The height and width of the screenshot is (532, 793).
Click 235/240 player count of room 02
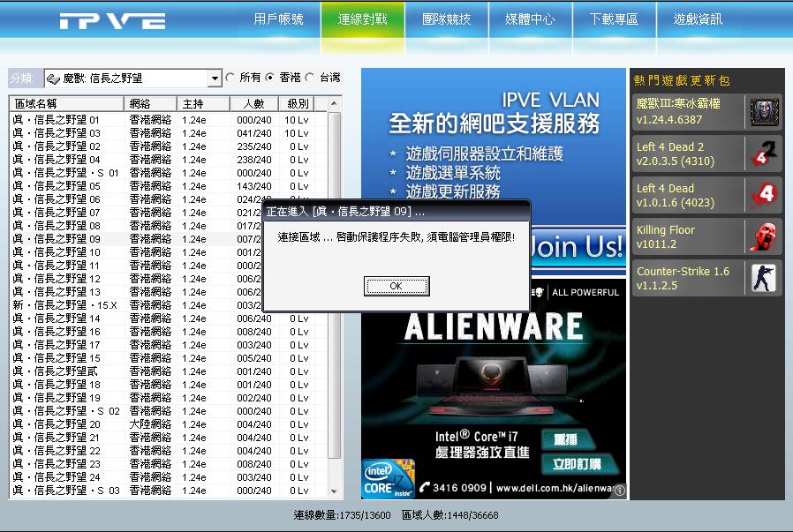254,146
